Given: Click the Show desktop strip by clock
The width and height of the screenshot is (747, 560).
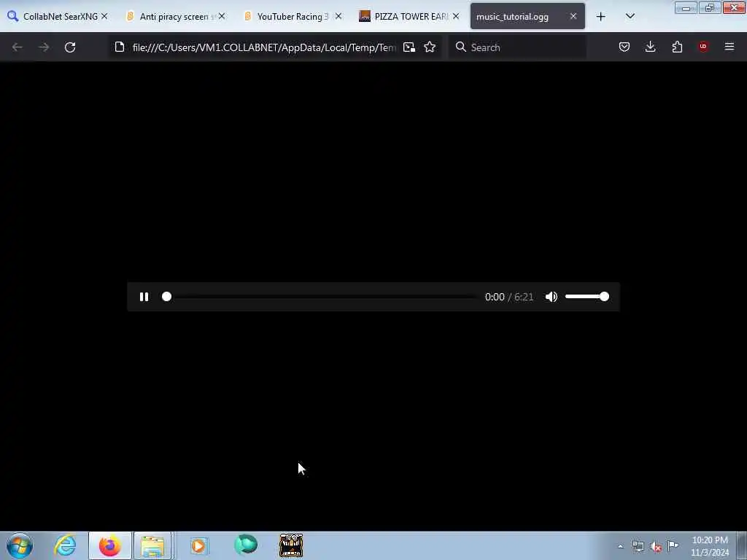Looking at the screenshot, I should pos(742,545).
